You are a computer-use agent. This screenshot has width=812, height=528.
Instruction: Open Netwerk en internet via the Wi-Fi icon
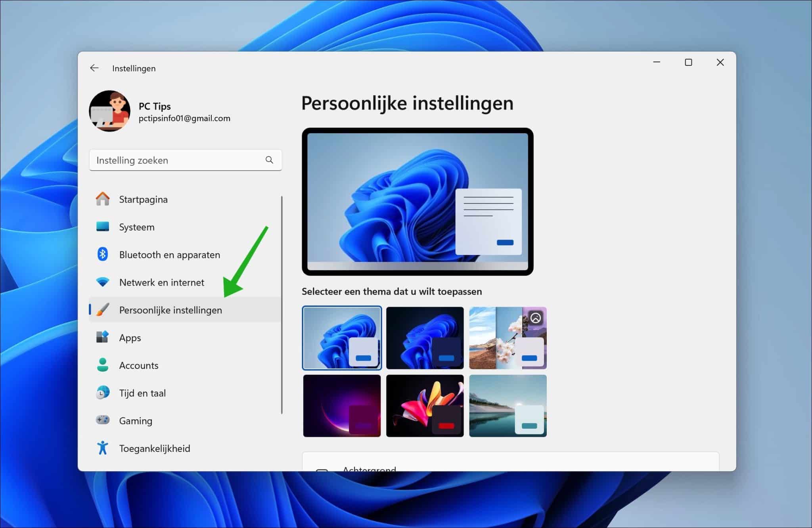tap(103, 282)
